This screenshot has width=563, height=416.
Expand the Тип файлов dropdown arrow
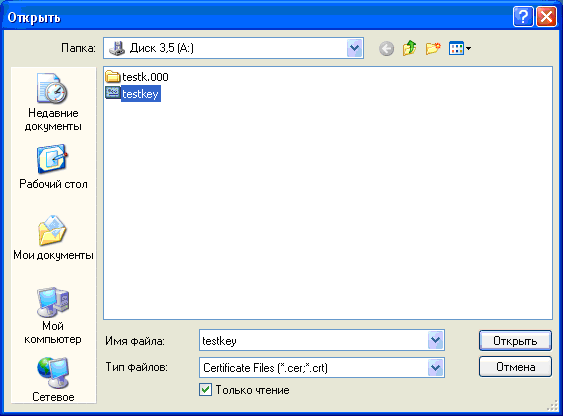tap(436, 367)
